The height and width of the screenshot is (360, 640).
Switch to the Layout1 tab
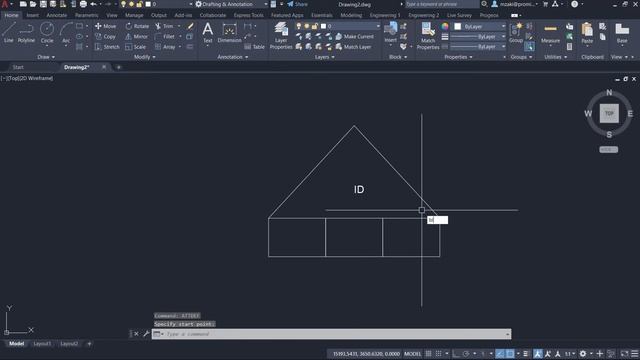[42, 344]
